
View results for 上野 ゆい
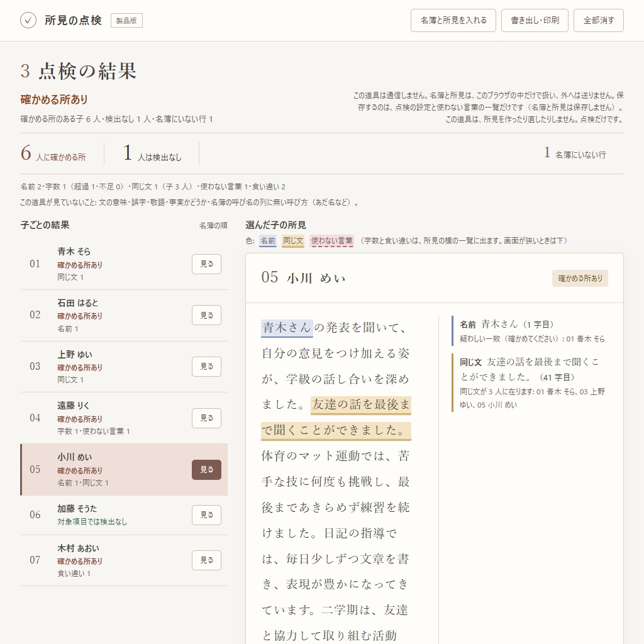pos(206,367)
